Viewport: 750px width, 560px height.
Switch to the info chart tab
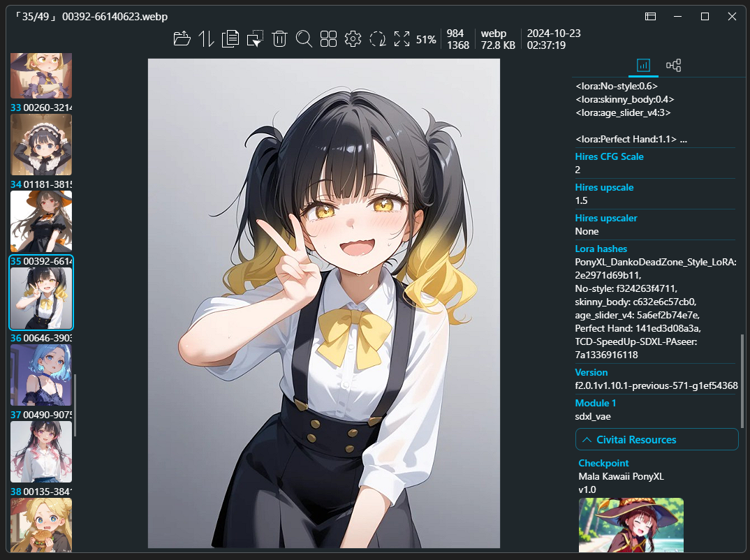tap(643, 65)
